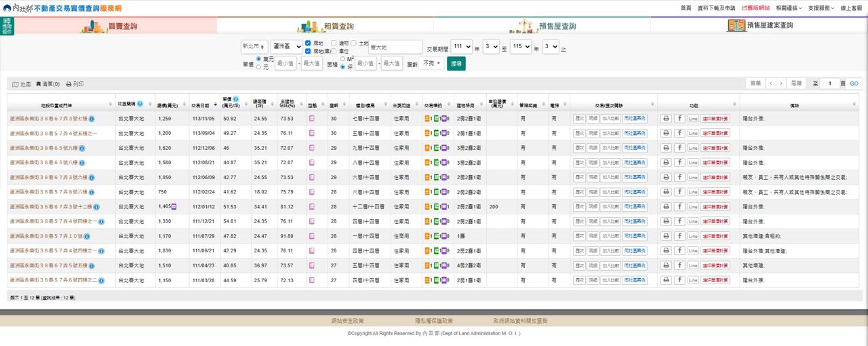Uncheck the 房地(車) checkbox
This screenshot has width=868, height=346.
tap(309, 51)
